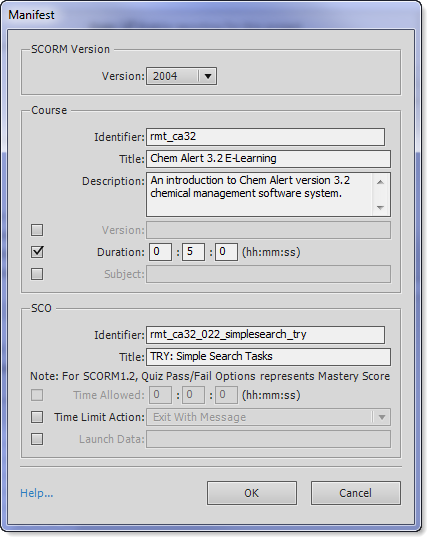Screen dimensions: 432x542
Task: Click the Time Allowed seconds field
Action: 226,395
